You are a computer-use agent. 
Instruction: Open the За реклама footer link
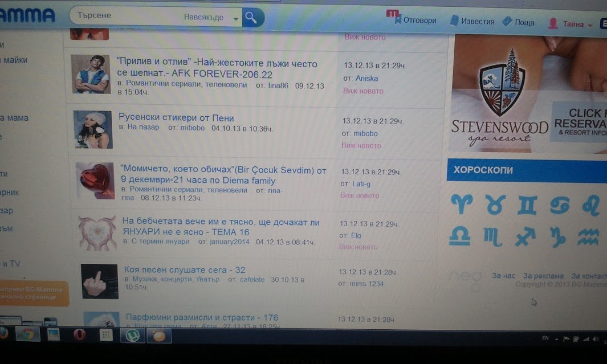click(543, 276)
